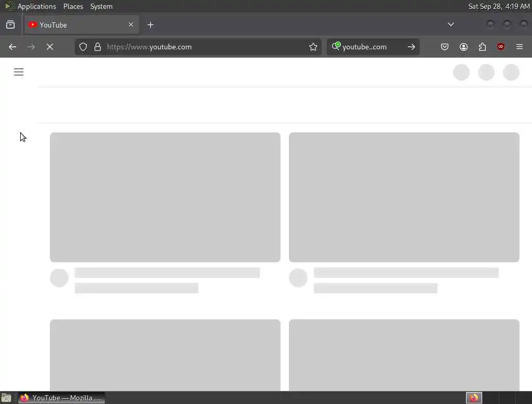The height and width of the screenshot is (404, 532).
Task: Open the Places menu
Action: [73, 6]
